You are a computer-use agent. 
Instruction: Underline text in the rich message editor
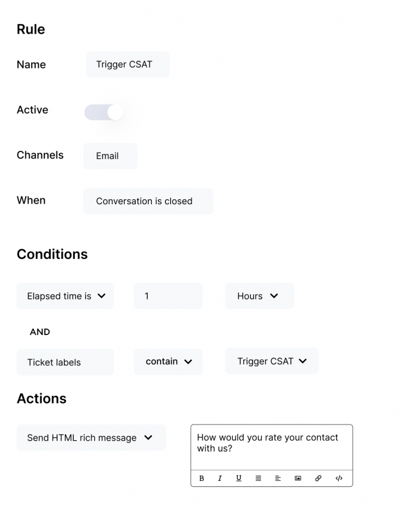(x=238, y=478)
